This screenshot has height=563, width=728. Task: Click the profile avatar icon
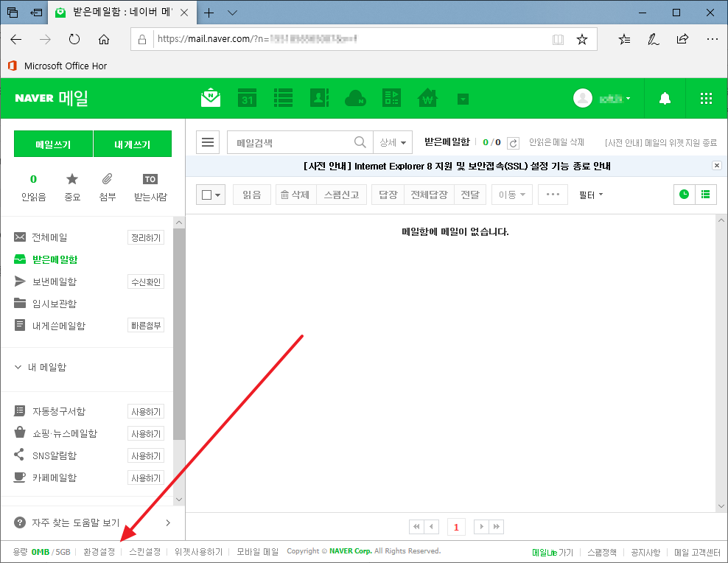click(x=583, y=98)
